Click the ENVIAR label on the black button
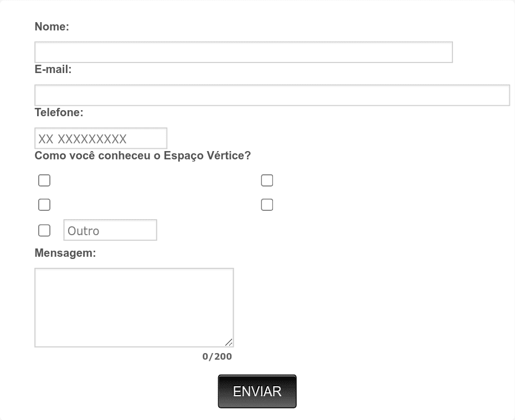The image size is (515, 420). (257, 391)
